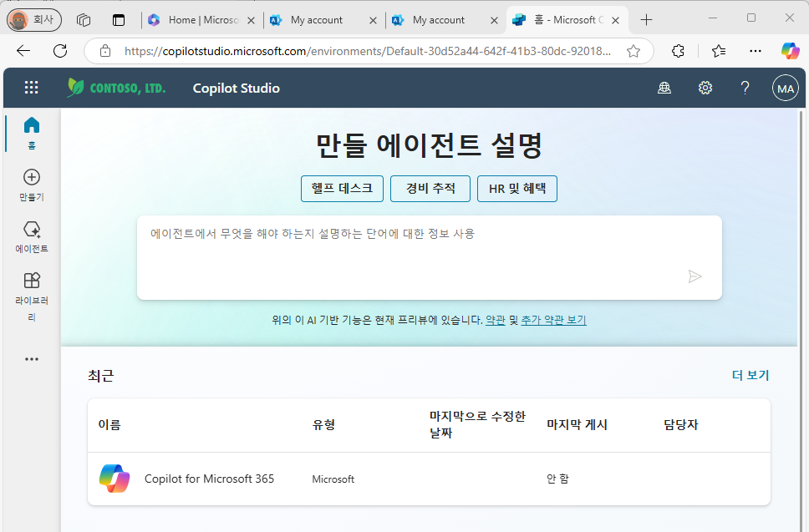The height and width of the screenshot is (532, 809).
Task: Open the tab workspaces icon
Action: 84,20
